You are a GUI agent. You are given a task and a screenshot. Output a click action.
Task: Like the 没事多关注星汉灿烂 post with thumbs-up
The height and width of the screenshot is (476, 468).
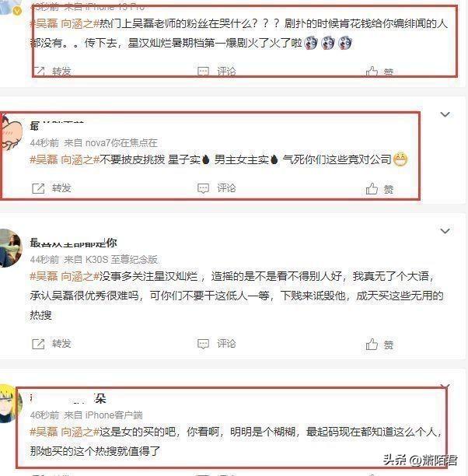click(372, 344)
